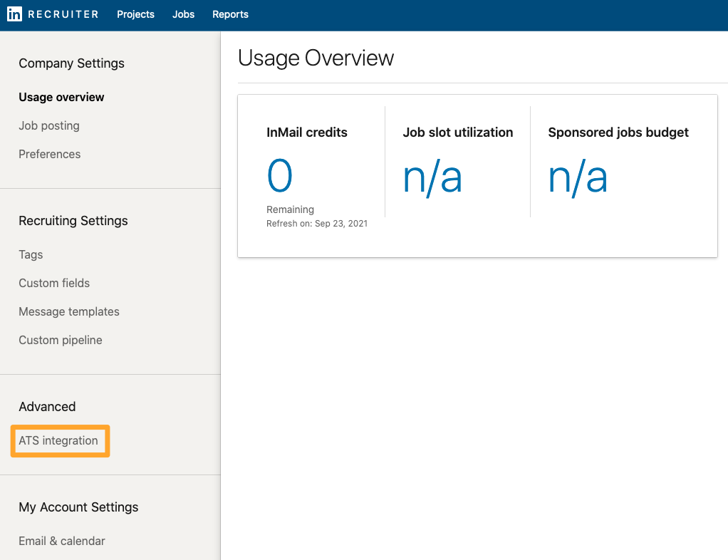Open Job posting settings

(49, 126)
